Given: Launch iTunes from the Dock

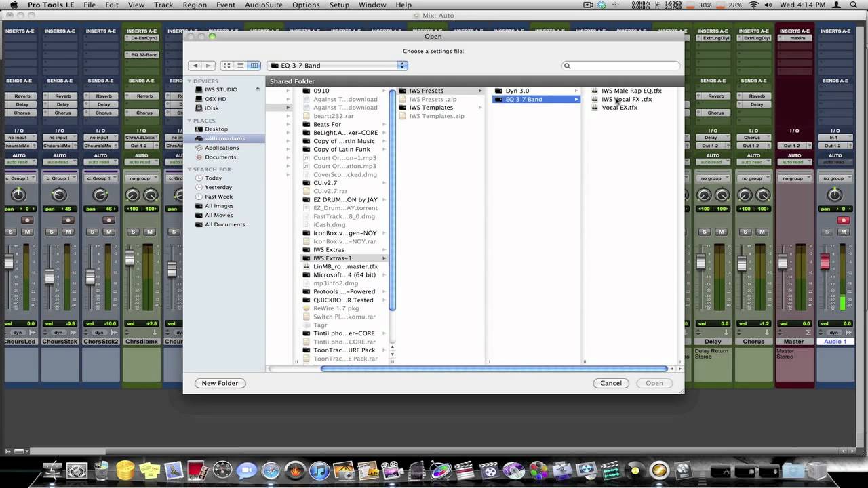Looking at the screenshot, I should [319, 470].
